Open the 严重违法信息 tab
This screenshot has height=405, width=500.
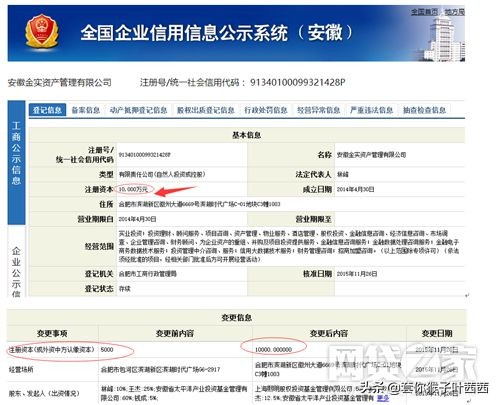(371, 110)
